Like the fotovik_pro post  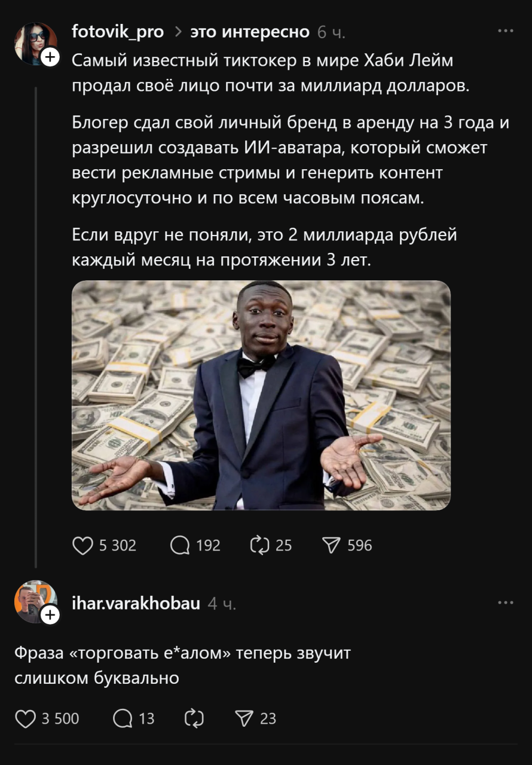(x=82, y=545)
